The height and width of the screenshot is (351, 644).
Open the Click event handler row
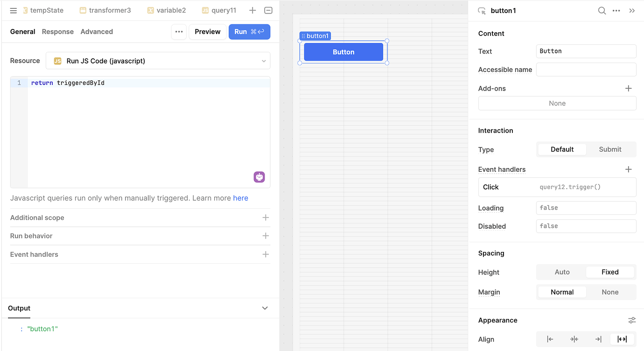pyautogui.click(x=557, y=187)
